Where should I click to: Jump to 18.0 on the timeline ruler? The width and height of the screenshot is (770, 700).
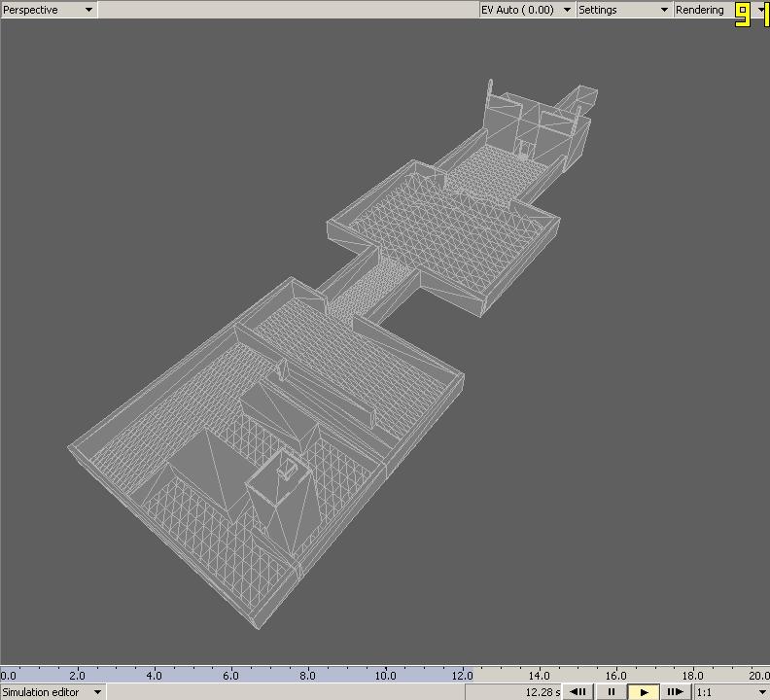(693, 676)
